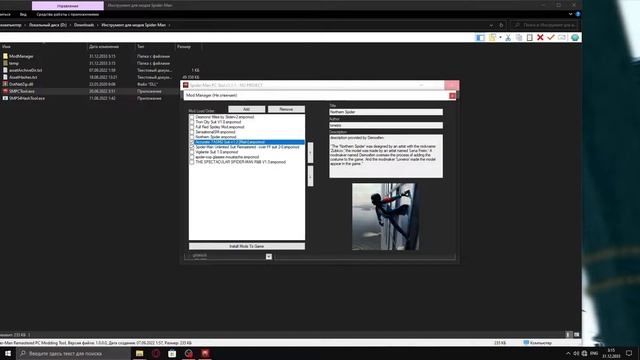Select the temp folder icon

point(5,63)
